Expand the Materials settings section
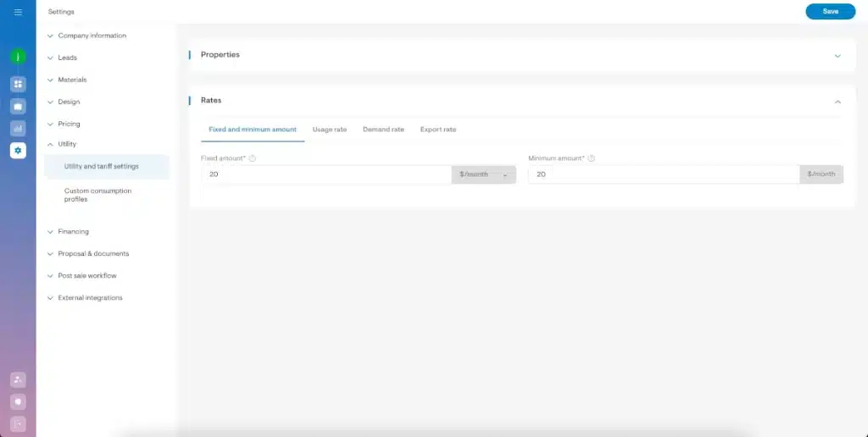Viewport: 868px width, 437px height. coord(67,80)
